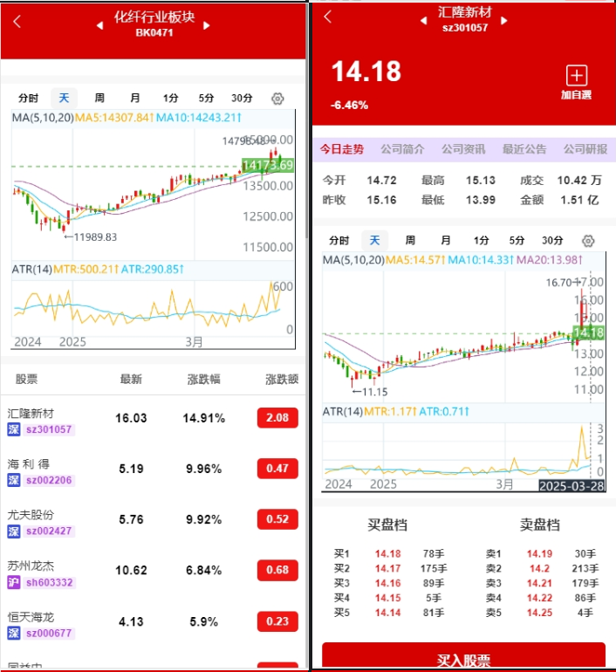
Task: Go back from 汇隆新材 stock page
Action: pos(328,17)
